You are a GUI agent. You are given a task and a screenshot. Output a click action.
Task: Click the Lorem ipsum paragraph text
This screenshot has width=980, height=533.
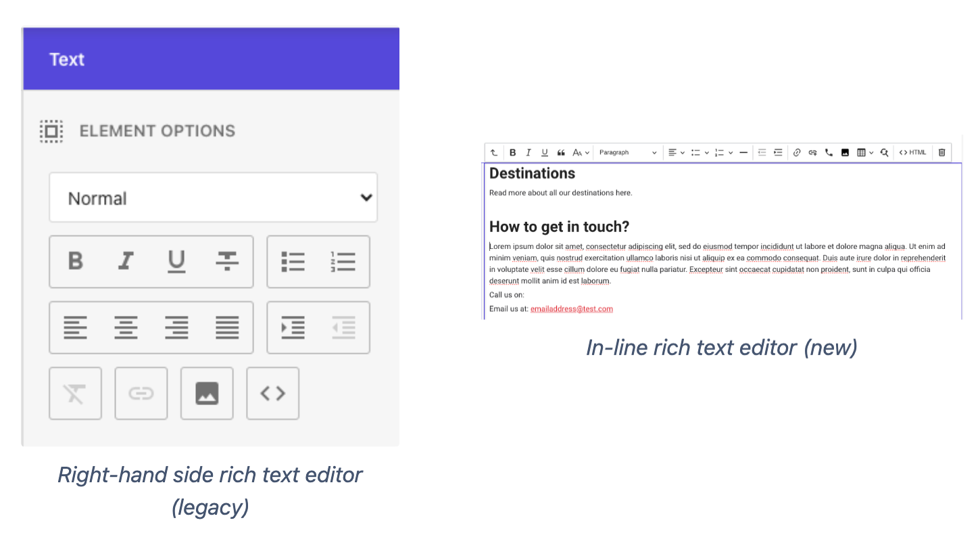pos(717,263)
